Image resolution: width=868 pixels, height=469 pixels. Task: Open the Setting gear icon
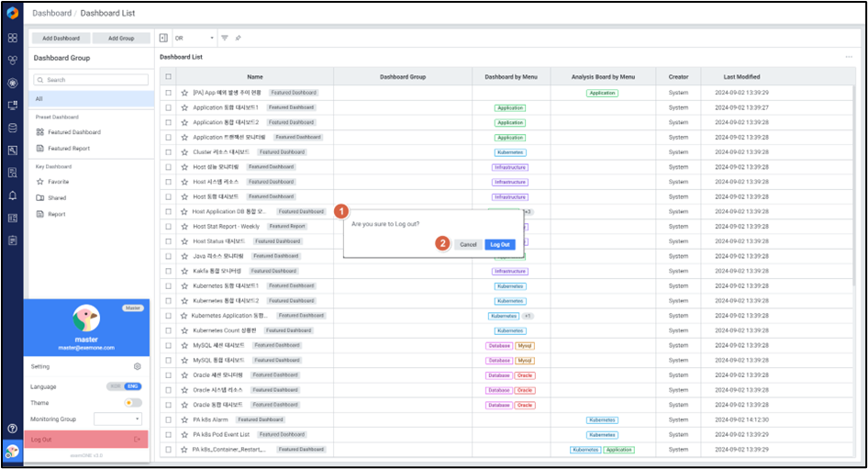[137, 366]
